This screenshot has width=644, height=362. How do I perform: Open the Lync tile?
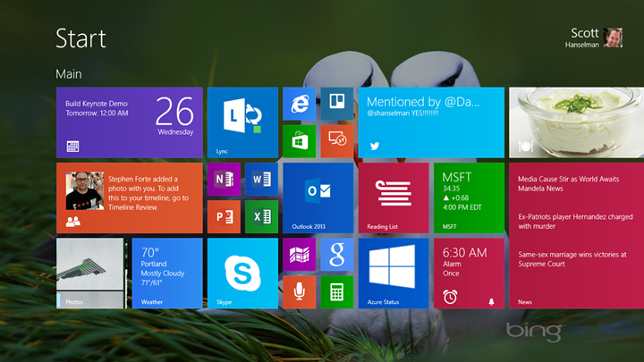pyautogui.click(x=242, y=122)
